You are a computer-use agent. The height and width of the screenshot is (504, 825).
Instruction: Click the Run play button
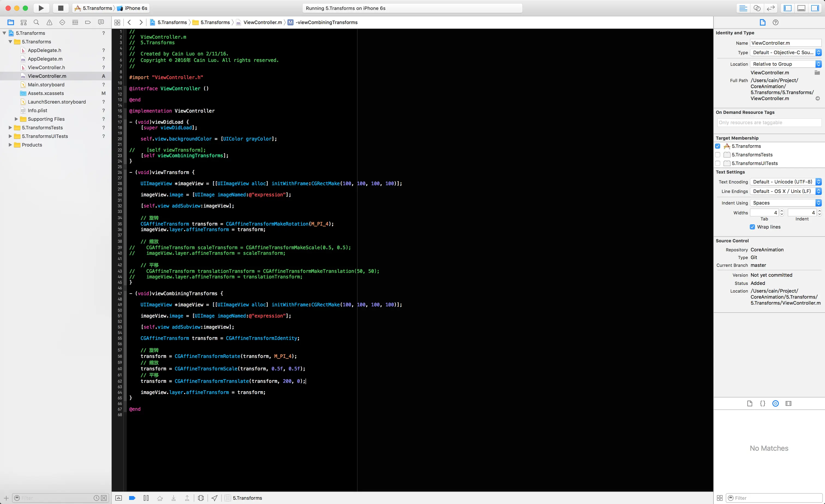click(x=41, y=8)
